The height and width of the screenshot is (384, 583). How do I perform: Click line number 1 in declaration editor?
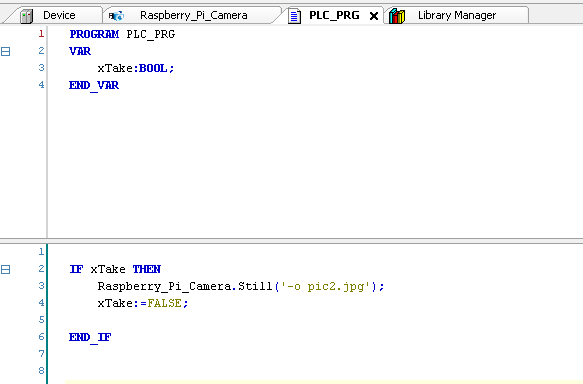point(41,34)
